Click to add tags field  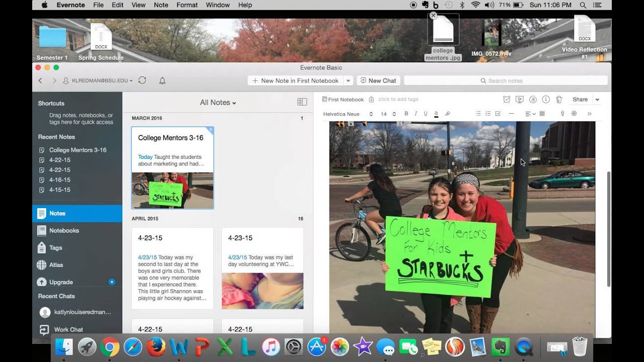(x=398, y=100)
